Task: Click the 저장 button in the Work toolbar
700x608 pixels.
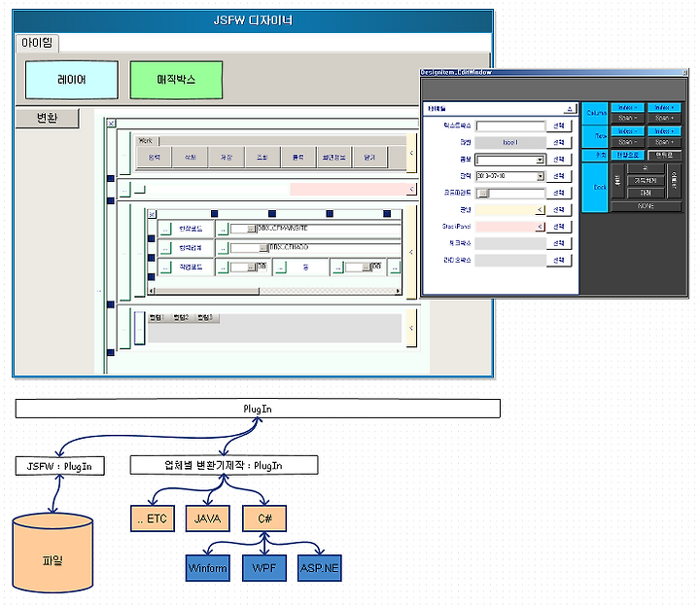Action: coord(227,158)
